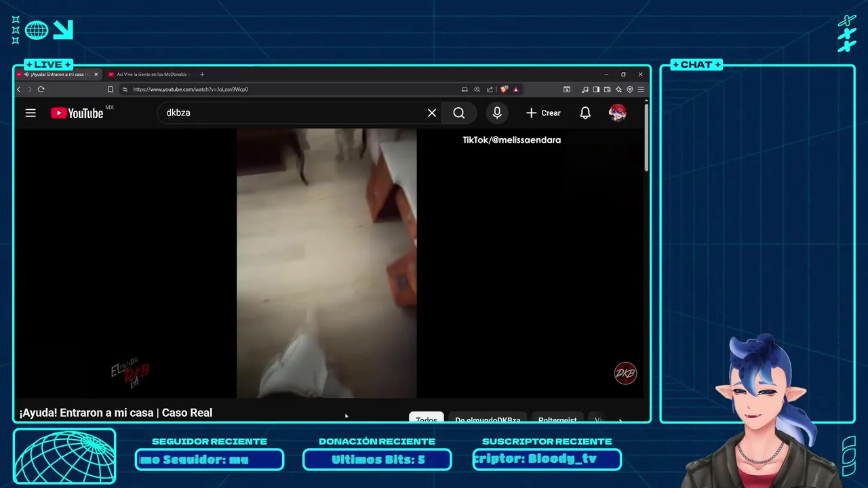Open the Crear upload menu
Screen dimensions: 868x488
(x=543, y=113)
